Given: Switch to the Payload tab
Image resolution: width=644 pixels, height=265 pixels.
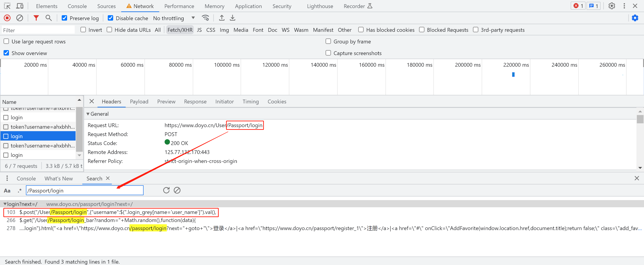Looking at the screenshot, I should click(x=139, y=102).
